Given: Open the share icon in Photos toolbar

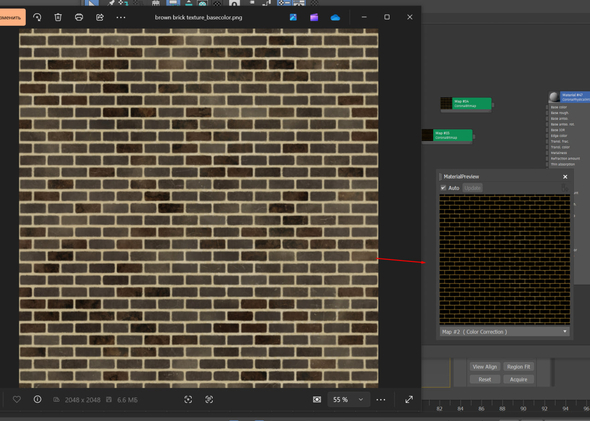Looking at the screenshot, I should pyautogui.click(x=100, y=17).
